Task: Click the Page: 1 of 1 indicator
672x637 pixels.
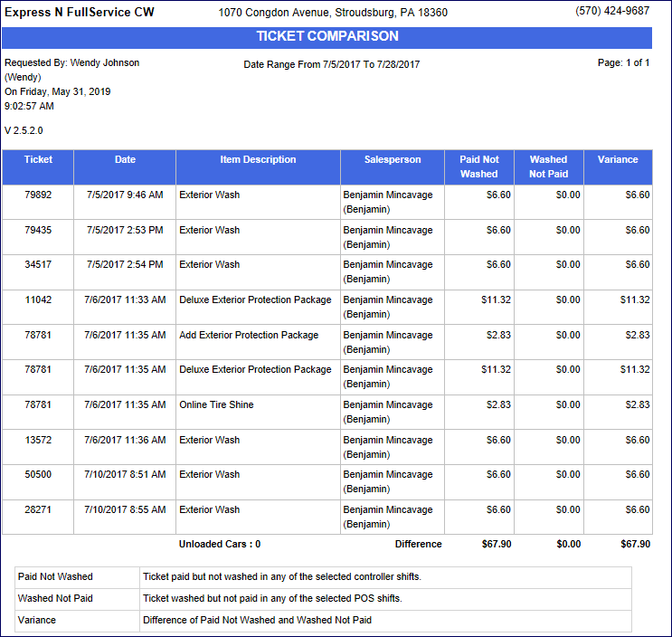Action: point(623,63)
